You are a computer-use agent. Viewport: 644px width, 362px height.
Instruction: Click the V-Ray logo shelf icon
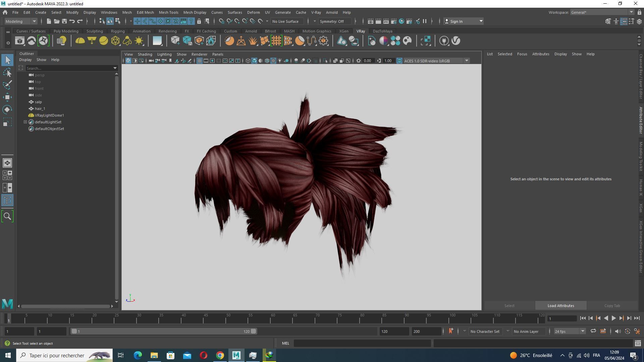456,41
